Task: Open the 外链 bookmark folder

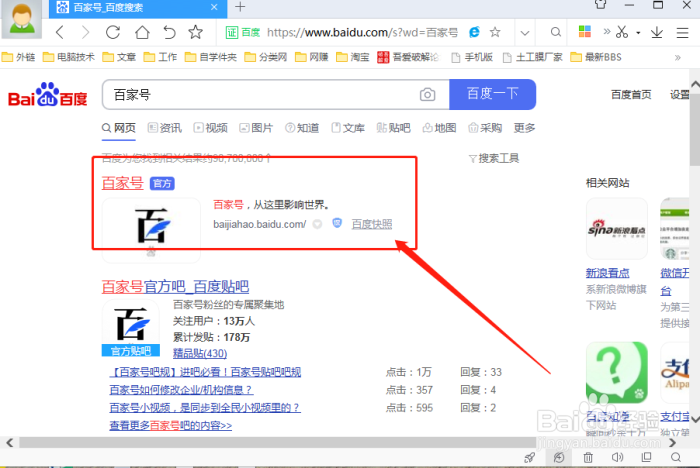Action: tap(18, 57)
